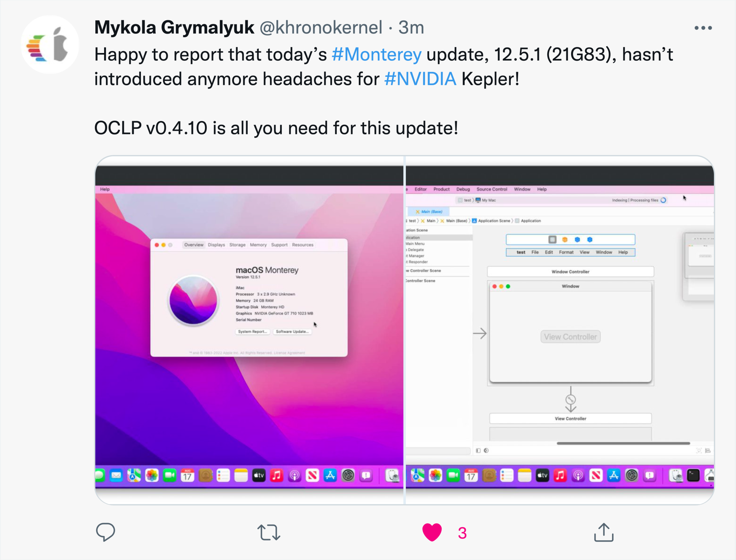Viewport: 736px width, 560px height.
Task: Open the left About This Mac screenshot
Action: coord(249,330)
